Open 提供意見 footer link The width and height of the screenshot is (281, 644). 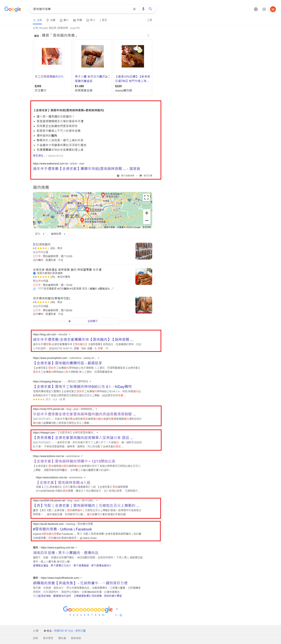coord(48,638)
